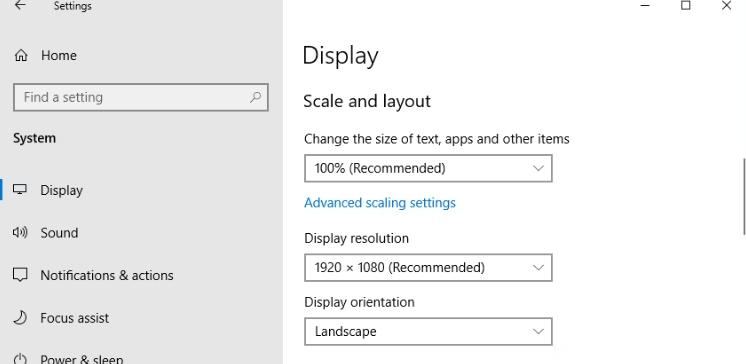
Task: Click the 'Change the size of text' label
Action: [x=437, y=139]
